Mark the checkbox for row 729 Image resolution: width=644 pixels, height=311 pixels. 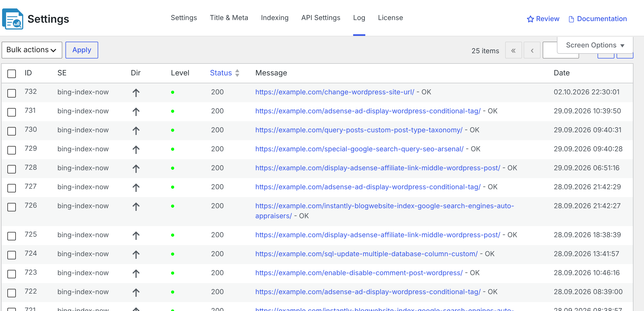(x=12, y=150)
